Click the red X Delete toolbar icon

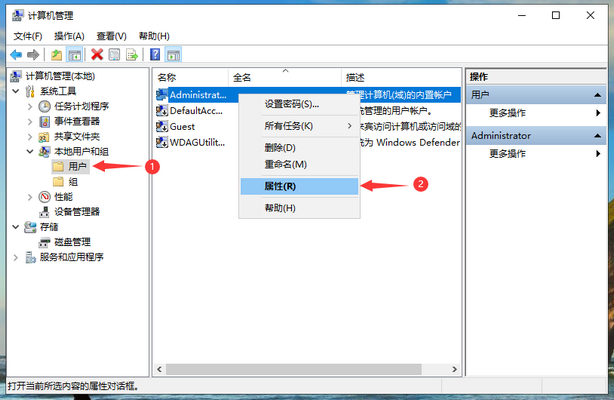point(97,54)
